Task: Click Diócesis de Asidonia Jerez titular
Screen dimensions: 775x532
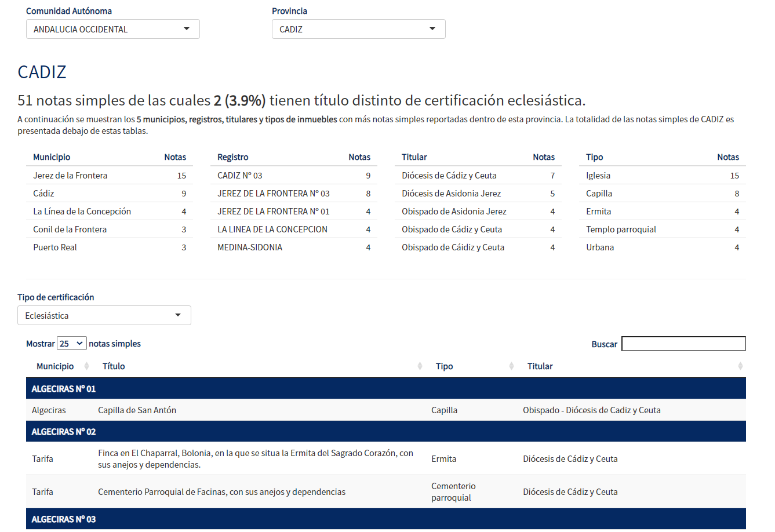Action: click(452, 193)
